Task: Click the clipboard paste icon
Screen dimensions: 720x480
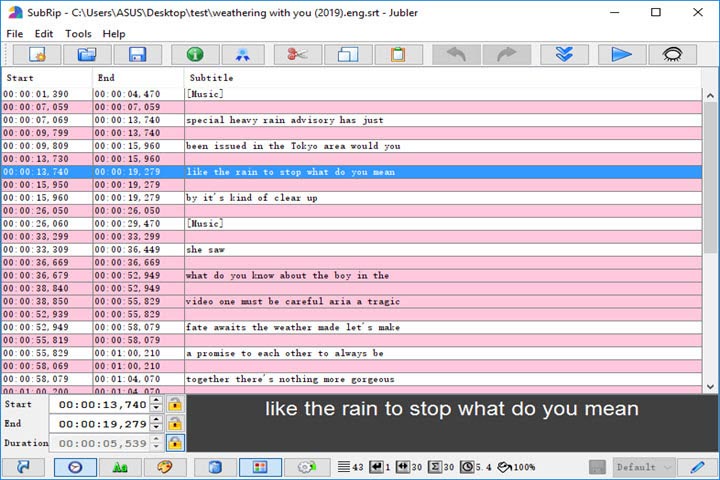Action: pos(398,55)
